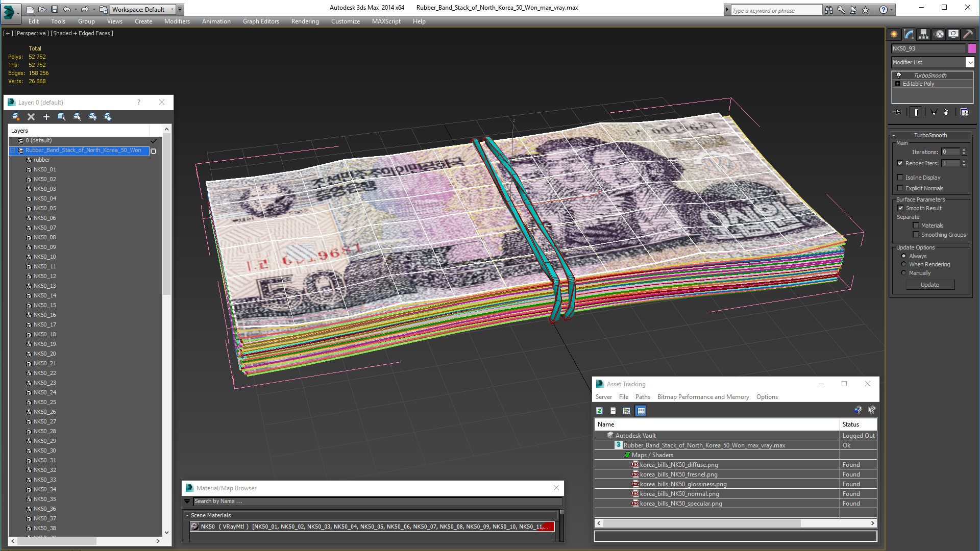Click Configure Modifier Sets icon
This screenshot has height=551, width=980.
pyautogui.click(x=965, y=112)
